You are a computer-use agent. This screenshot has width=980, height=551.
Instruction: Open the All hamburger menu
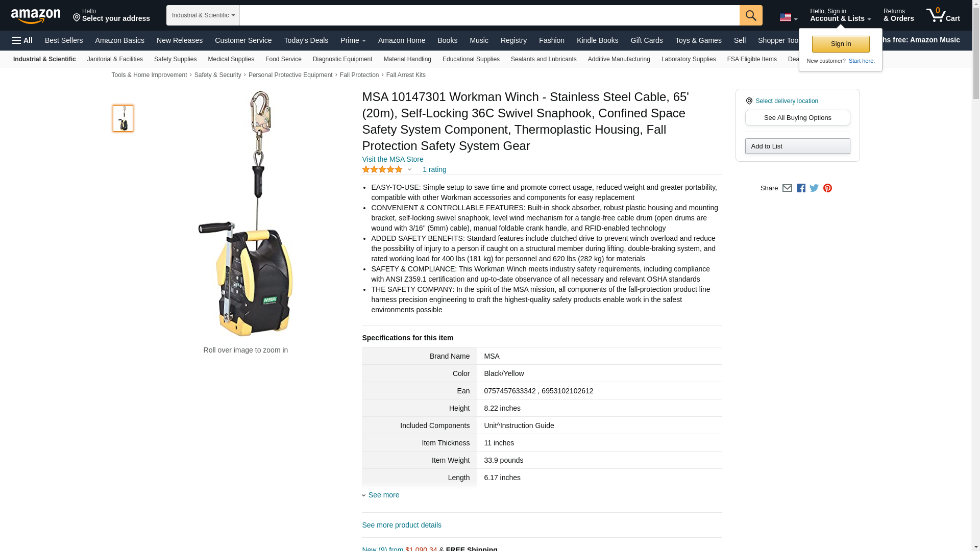(22, 40)
